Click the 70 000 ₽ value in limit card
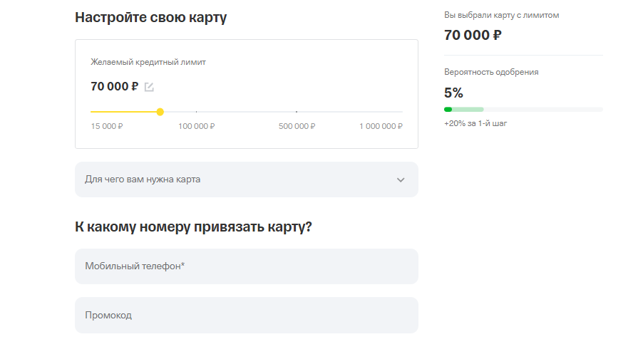This screenshot has width=638, height=364. point(115,87)
